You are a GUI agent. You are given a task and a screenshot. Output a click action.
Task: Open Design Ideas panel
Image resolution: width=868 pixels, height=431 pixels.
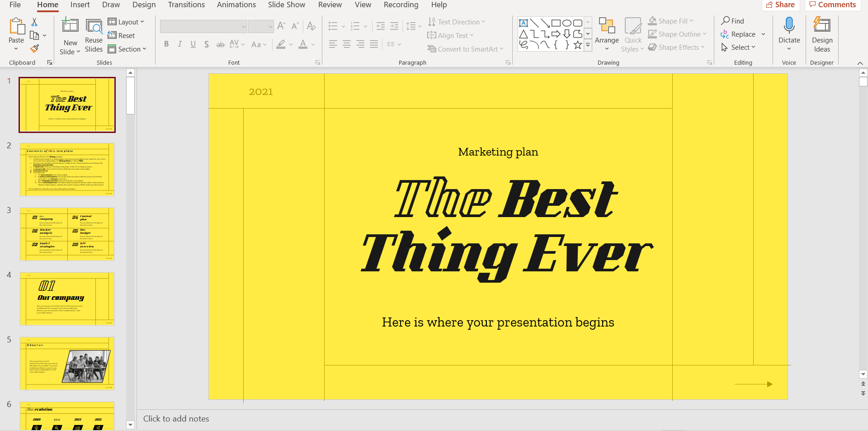tap(821, 34)
